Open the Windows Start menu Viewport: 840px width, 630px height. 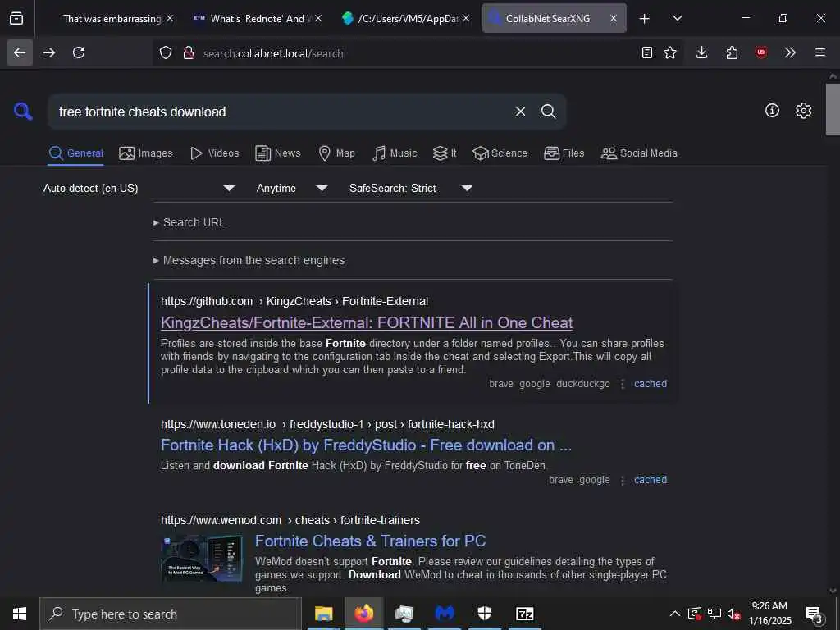pyautogui.click(x=20, y=614)
